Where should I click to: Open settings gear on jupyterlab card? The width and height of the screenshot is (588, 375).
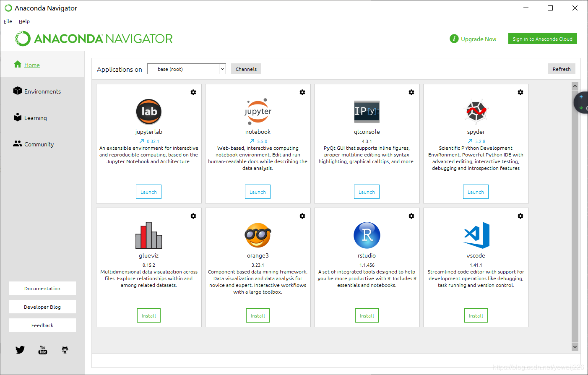tap(193, 92)
